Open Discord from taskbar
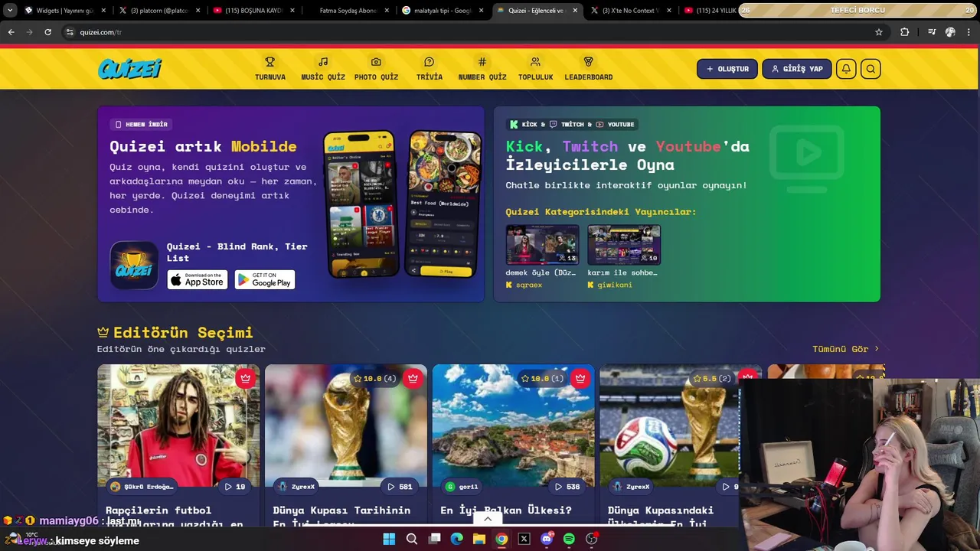 pyautogui.click(x=547, y=539)
